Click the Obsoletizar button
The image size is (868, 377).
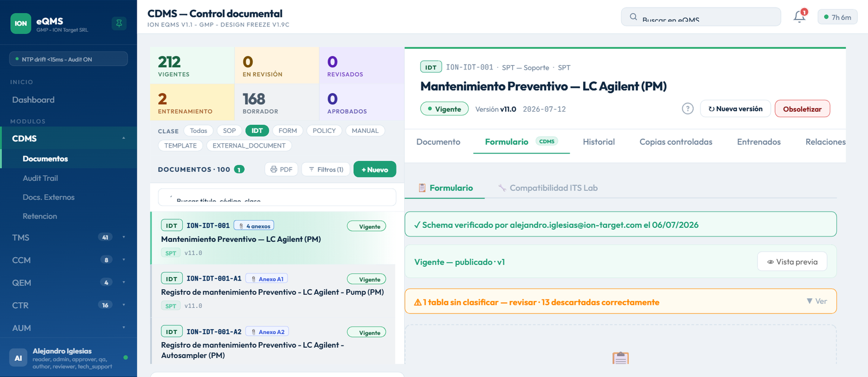(802, 108)
